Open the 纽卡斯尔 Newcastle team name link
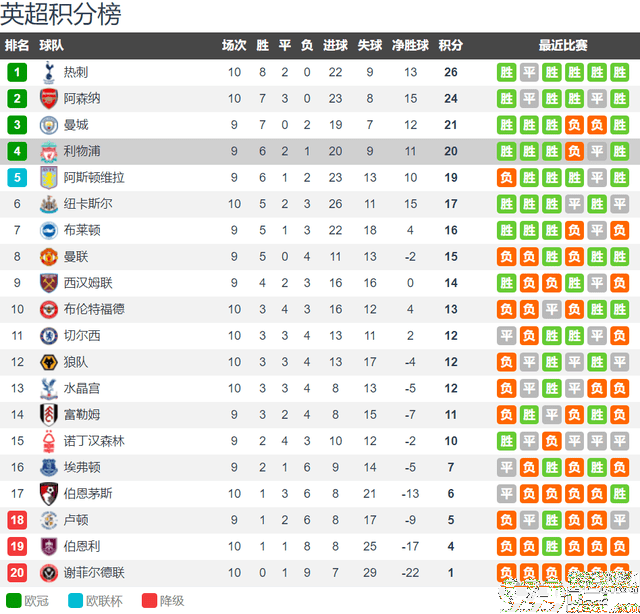The height and width of the screenshot is (614, 640). 88,204
